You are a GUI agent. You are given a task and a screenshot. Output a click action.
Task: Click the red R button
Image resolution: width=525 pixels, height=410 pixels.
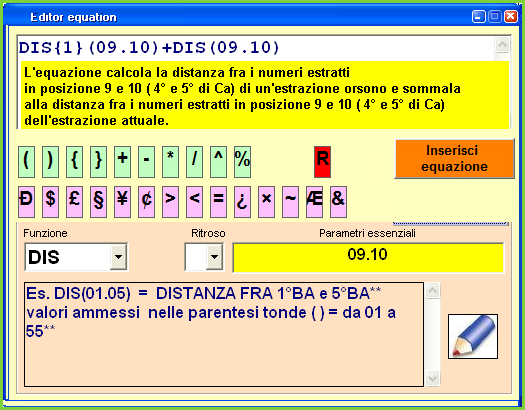point(322,162)
